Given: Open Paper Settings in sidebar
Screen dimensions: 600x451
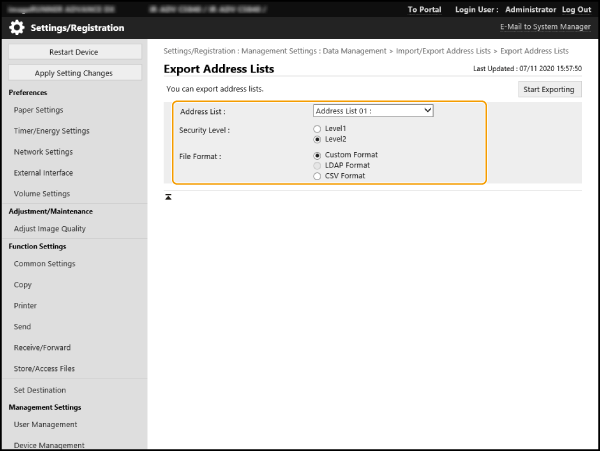Looking at the screenshot, I should pyautogui.click(x=39, y=110).
